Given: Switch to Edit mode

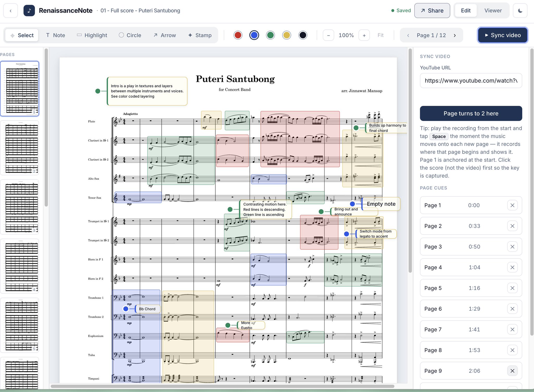Looking at the screenshot, I should [466, 11].
